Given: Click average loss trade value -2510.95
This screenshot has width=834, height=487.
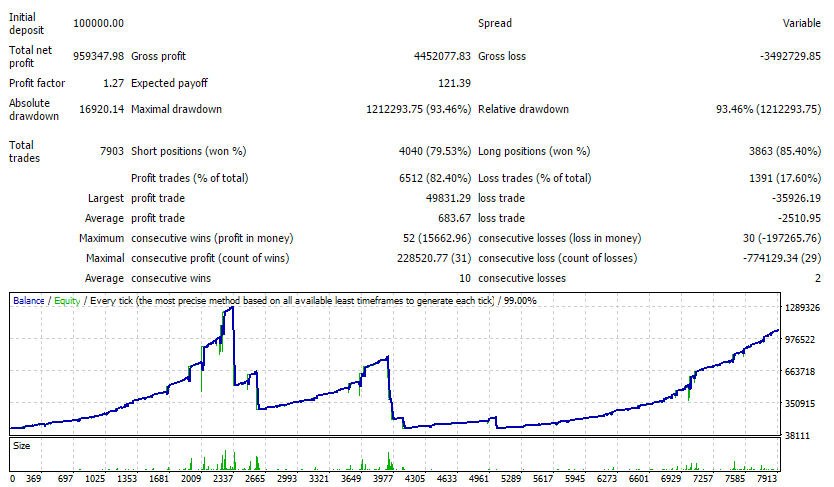Looking at the screenshot, I should coord(799,219).
